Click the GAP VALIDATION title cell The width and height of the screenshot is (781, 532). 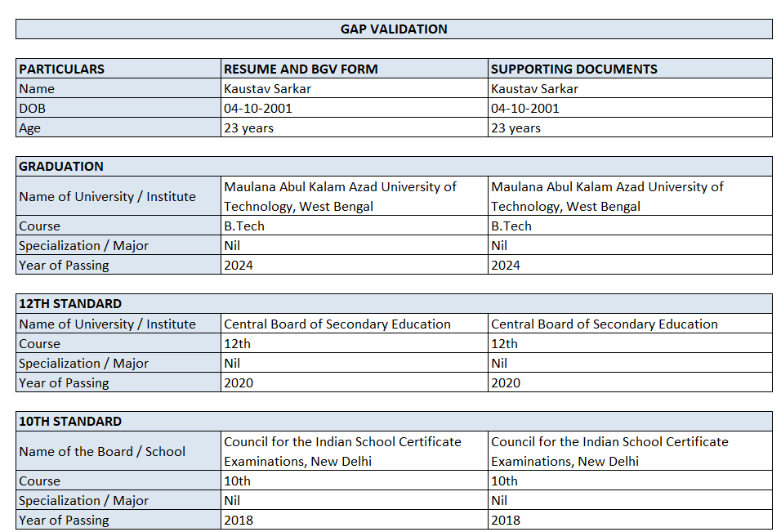(394, 29)
